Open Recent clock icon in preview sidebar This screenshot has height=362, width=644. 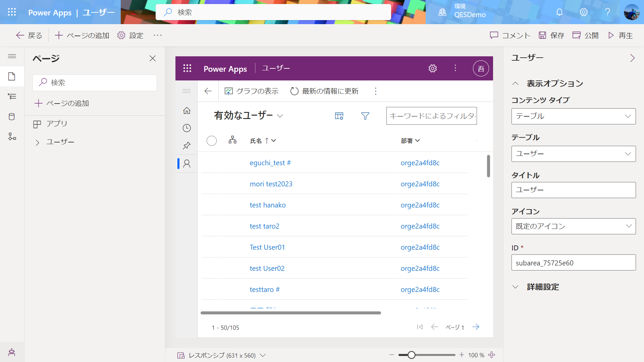coord(187,128)
